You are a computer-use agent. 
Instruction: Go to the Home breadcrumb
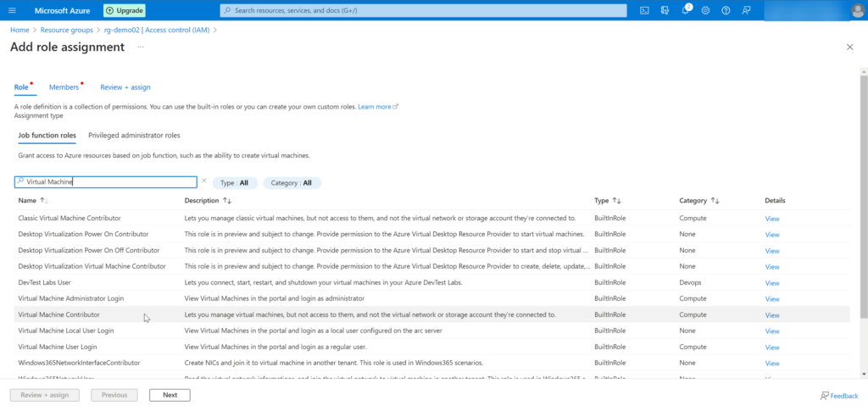click(19, 30)
